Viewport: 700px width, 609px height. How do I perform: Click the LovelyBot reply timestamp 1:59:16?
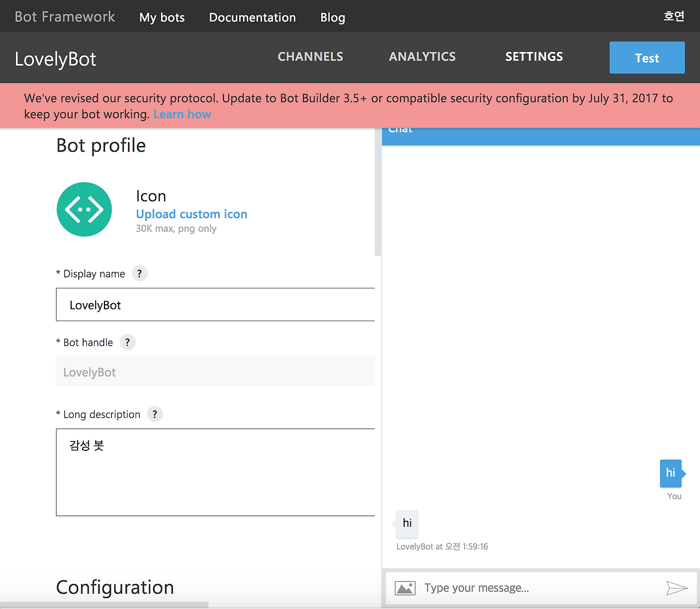tap(442, 547)
